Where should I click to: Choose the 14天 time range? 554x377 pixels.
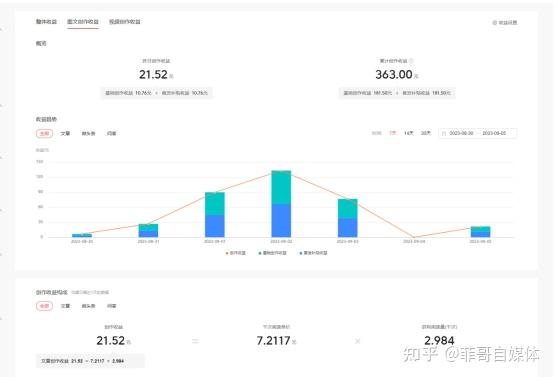pyautogui.click(x=409, y=133)
